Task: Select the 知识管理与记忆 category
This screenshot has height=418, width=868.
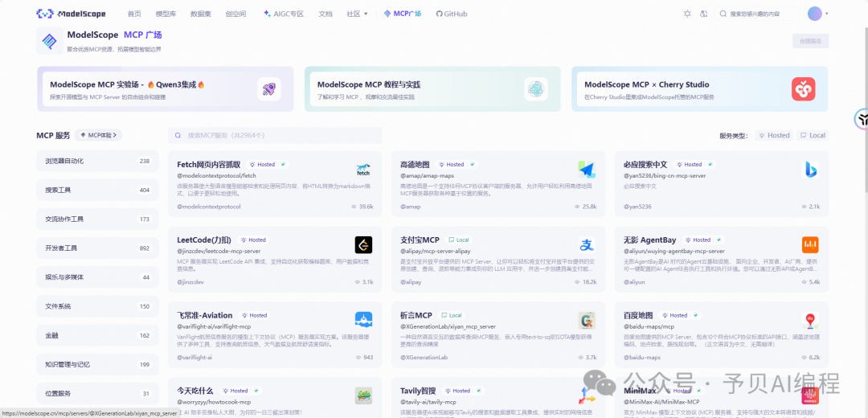Action: coord(97,364)
